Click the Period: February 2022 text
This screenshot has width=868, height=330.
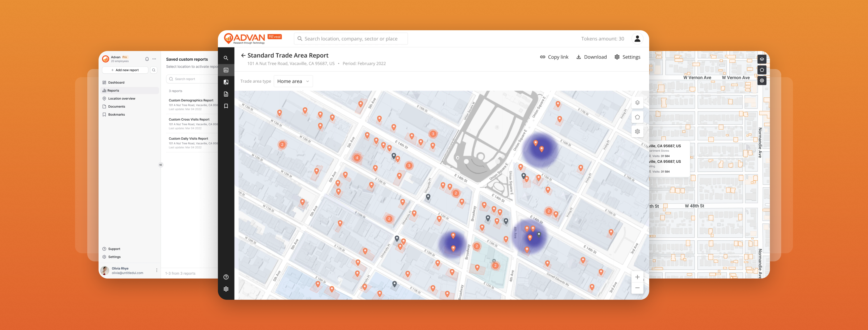pos(364,64)
